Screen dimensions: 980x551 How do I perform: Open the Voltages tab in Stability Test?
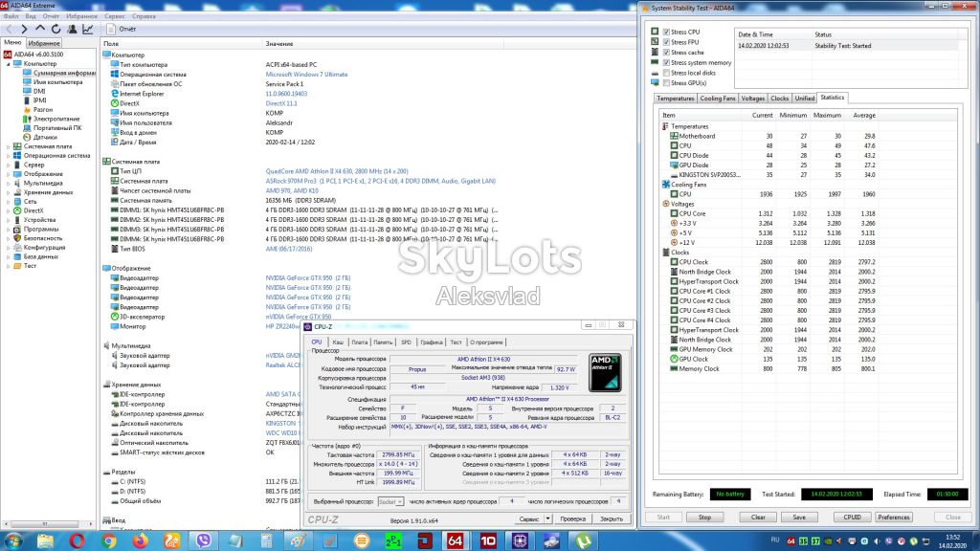(x=752, y=99)
